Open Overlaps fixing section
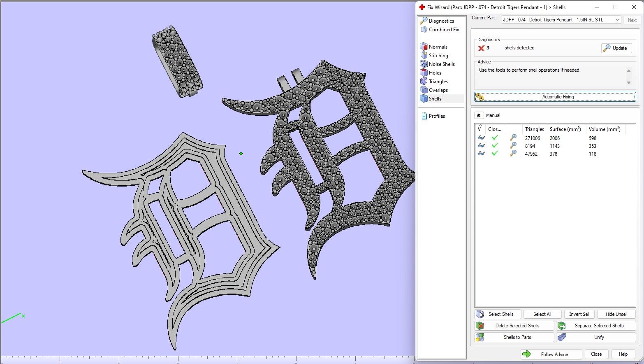The image size is (644, 364). (x=438, y=90)
